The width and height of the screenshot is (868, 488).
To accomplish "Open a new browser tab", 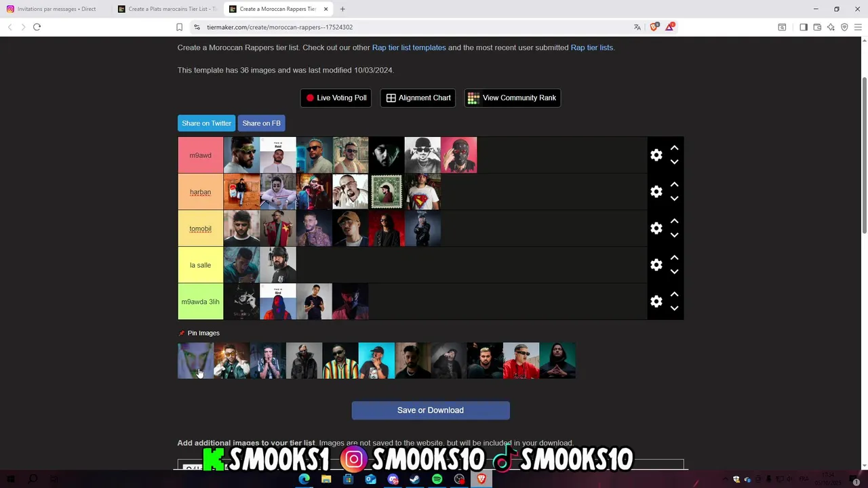I will (x=342, y=9).
